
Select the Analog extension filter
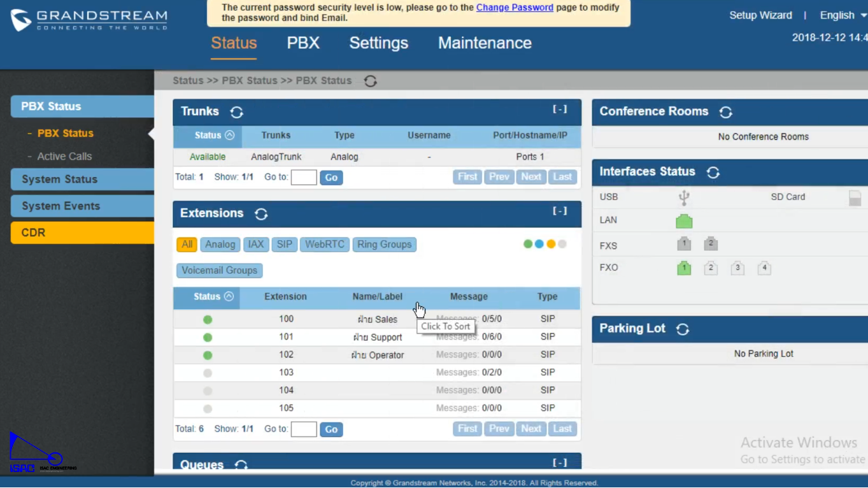220,245
